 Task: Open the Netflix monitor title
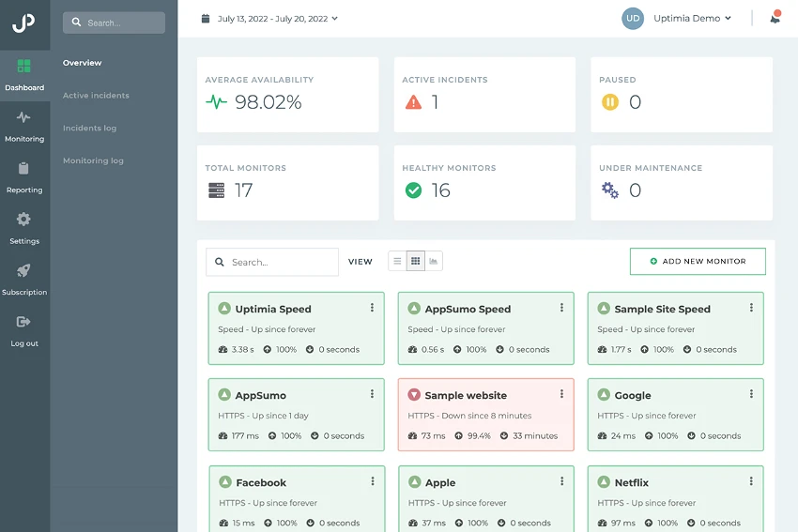coord(632,482)
